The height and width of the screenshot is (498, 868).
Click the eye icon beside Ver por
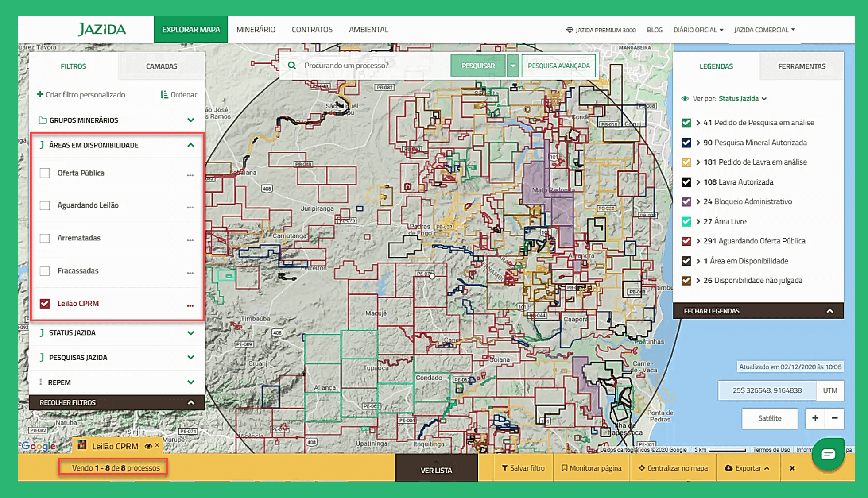(685, 99)
